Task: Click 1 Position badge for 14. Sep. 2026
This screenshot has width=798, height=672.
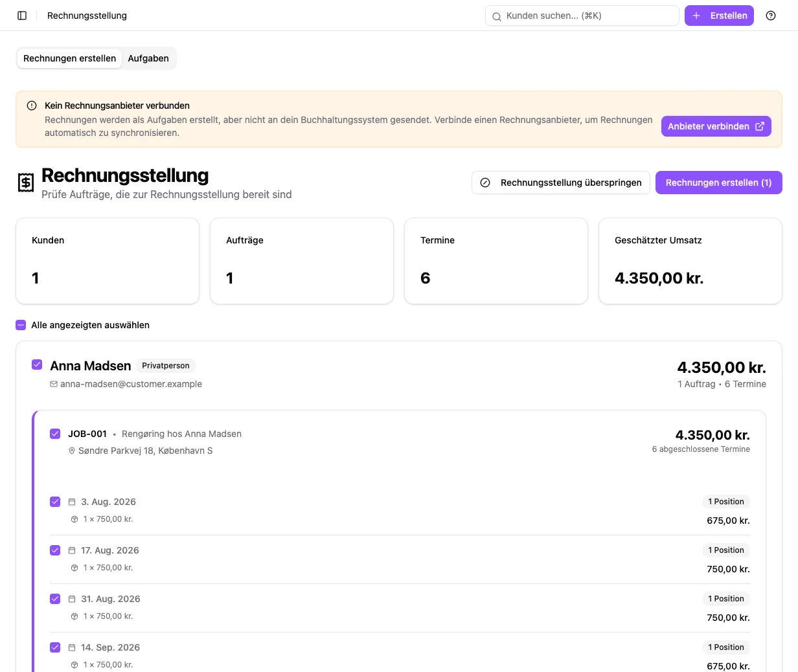Action: tap(726, 647)
